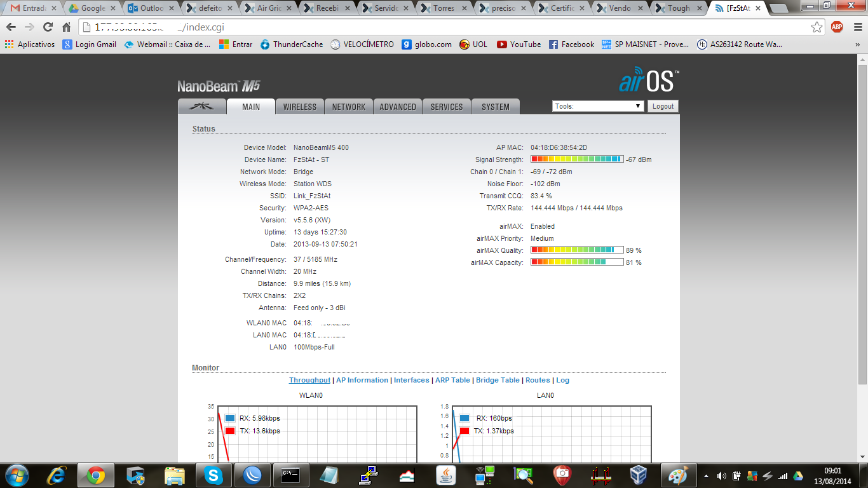Image resolution: width=868 pixels, height=488 pixels.
Task: Click the taskbar clock and date
Action: coord(832,476)
